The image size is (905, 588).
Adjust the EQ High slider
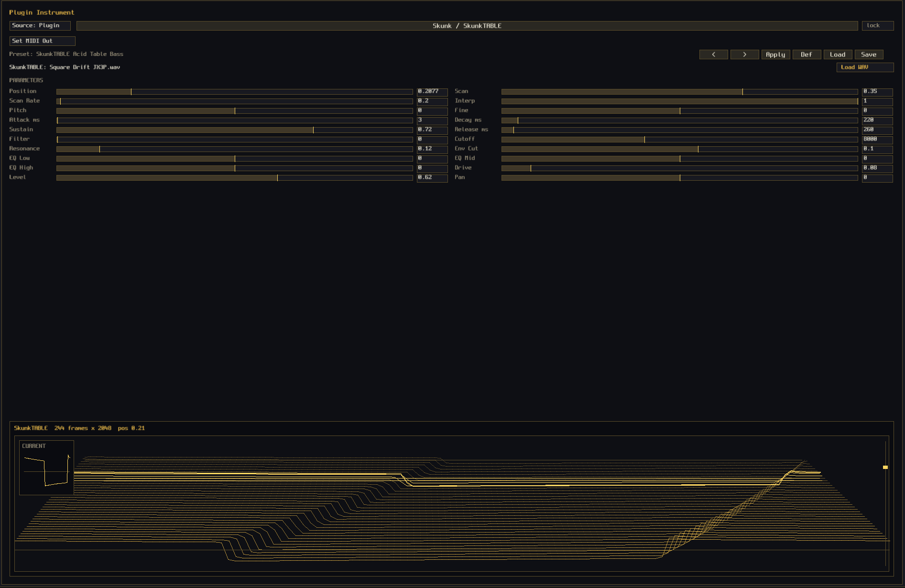(x=234, y=168)
